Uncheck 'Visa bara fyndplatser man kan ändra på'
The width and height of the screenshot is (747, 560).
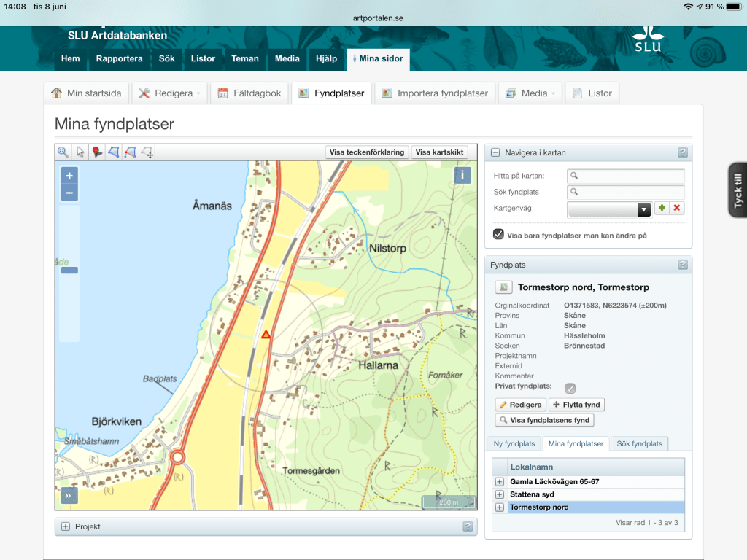498,235
